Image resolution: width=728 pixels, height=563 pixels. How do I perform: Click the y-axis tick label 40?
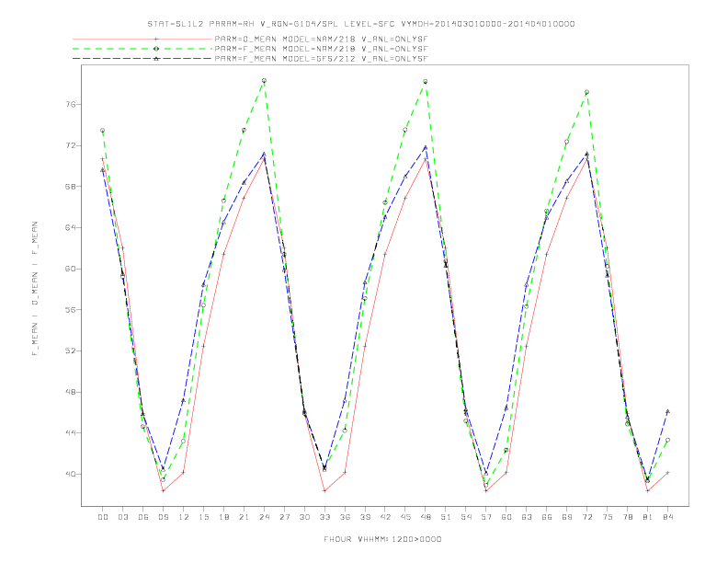(70, 474)
